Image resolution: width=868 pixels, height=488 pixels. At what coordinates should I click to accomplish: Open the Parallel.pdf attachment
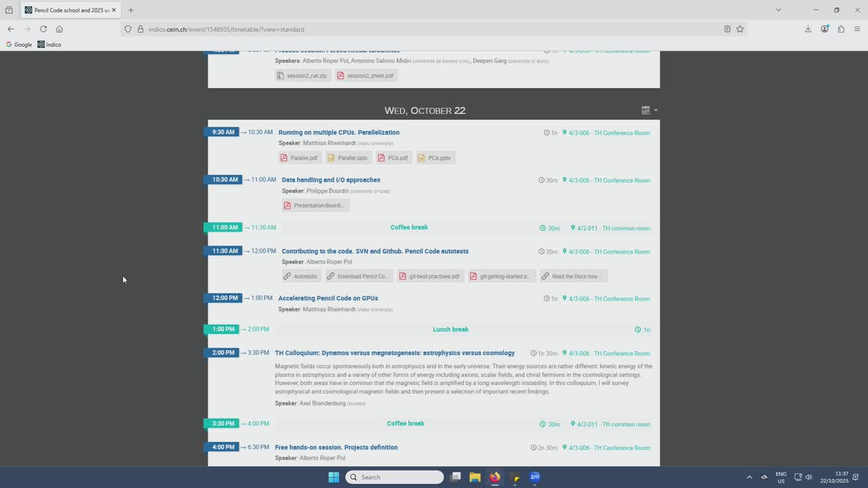[298, 158]
